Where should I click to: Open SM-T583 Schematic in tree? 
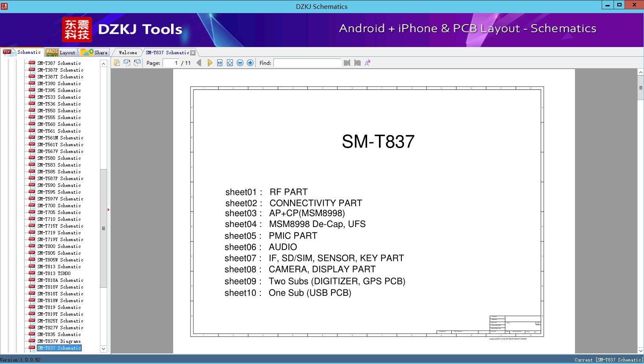(59, 165)
